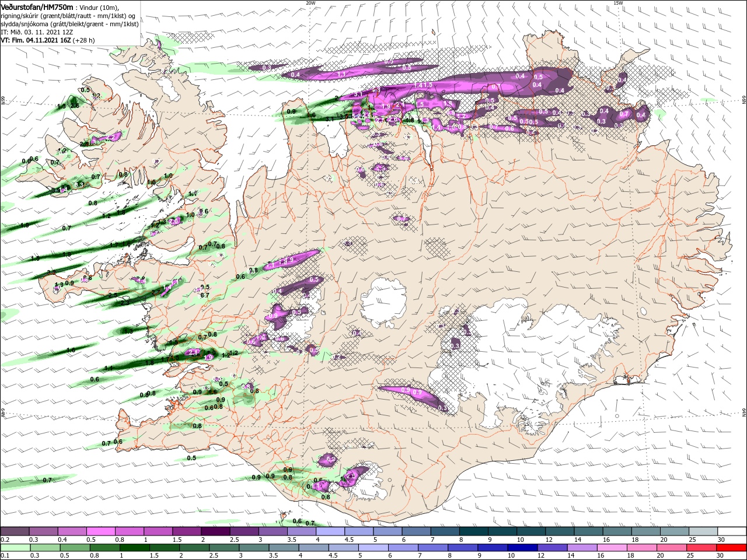Pick the snow-scale swatch between 0.5 and 0.8

click(x=100, y=531)
